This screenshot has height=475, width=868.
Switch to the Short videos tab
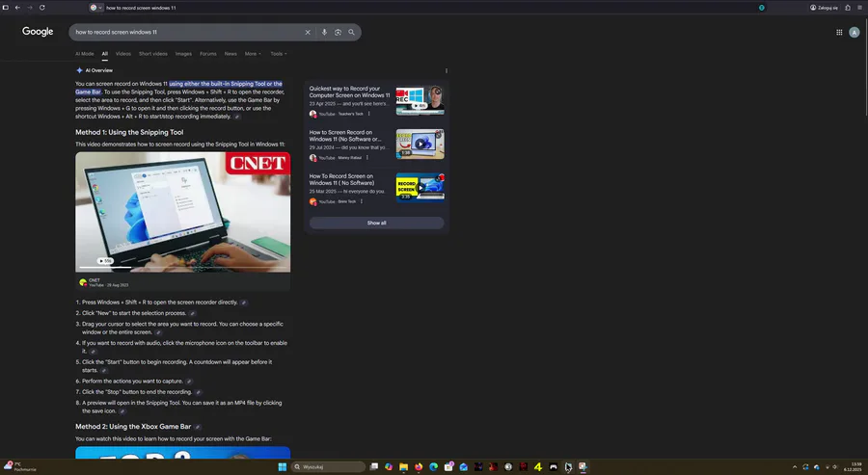click(x=152, y=54)
